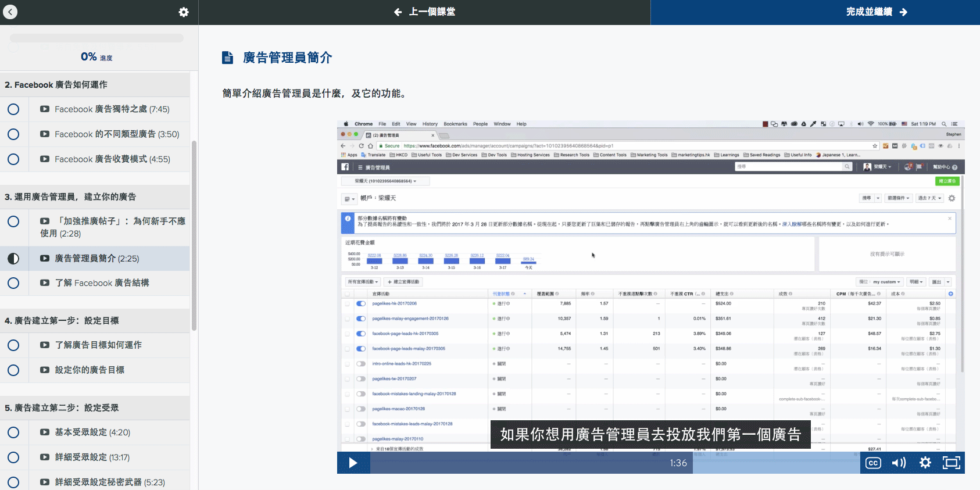Screen dimensions: 980x490
Task: Toggle pagelikes-malay-engagement-20170126 campaign switch
Action: click(361, 319)
